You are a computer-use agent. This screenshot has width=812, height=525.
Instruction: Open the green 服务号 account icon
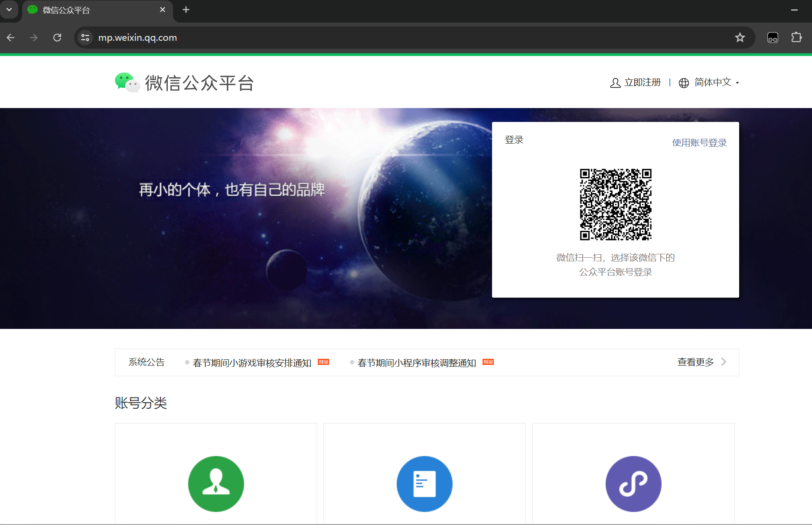tap(216, 484)
